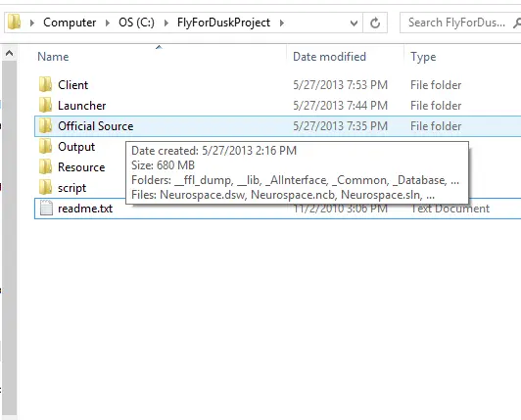Click the up arrow of the navigation pane scrollbar

[10, 53]
